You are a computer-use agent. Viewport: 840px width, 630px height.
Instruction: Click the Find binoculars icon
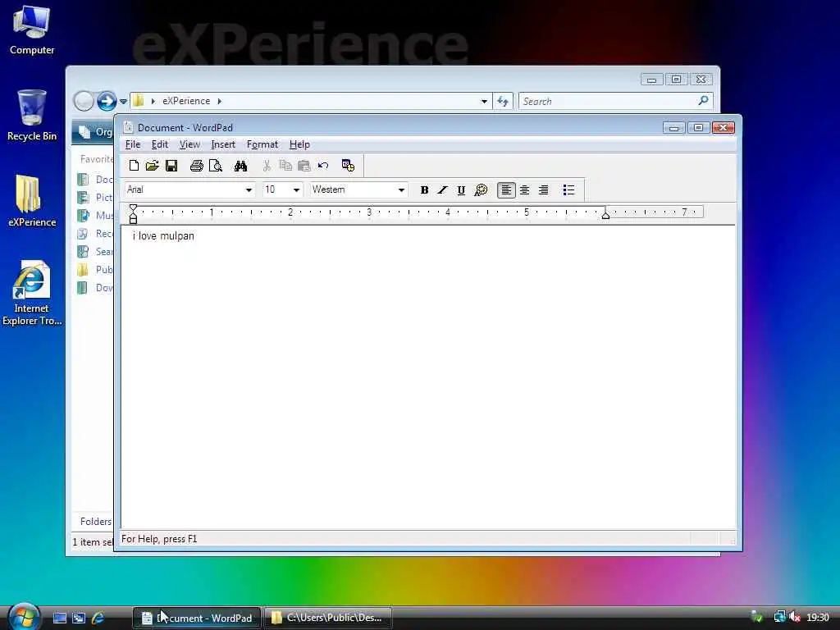240,166
